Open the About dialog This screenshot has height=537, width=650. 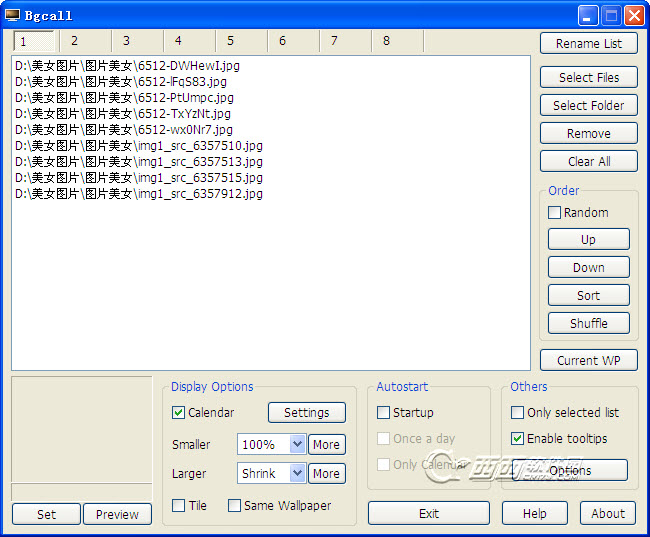pos(608,513)
